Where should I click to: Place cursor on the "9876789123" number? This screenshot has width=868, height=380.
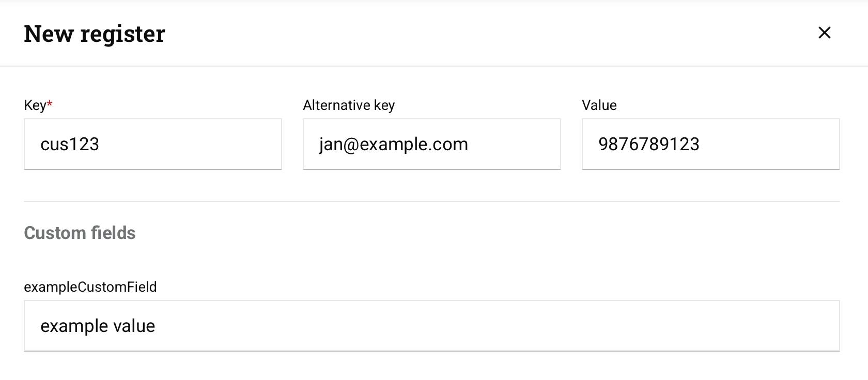click(648, 144)
